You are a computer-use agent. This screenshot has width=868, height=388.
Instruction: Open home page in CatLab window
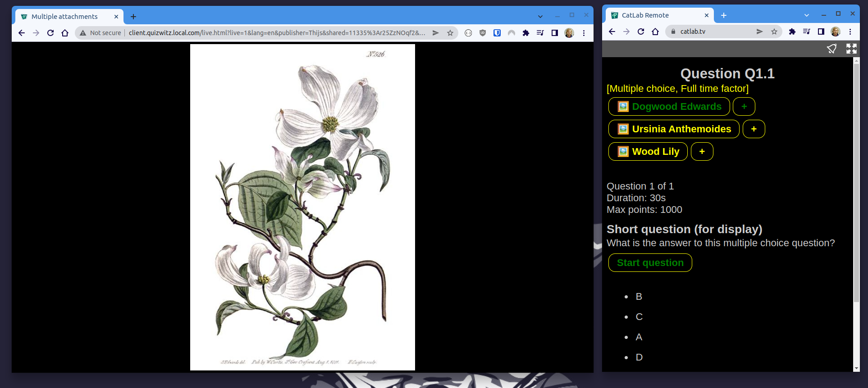(x=655, y=32)
